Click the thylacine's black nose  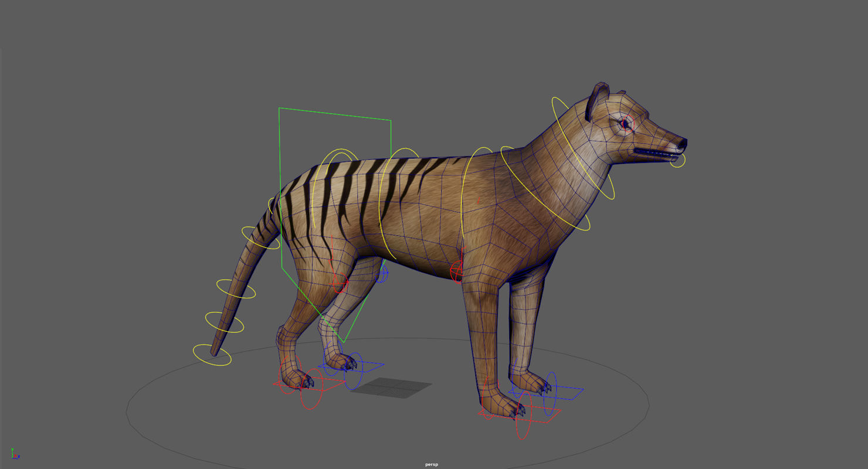click(682, 143)
